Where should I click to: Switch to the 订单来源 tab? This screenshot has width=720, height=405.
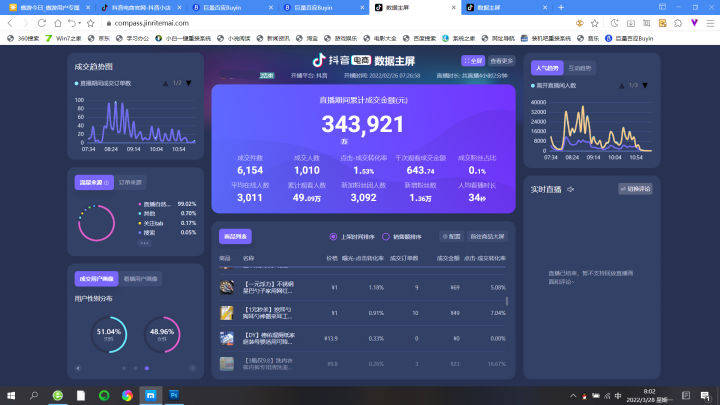pos(131,182)
